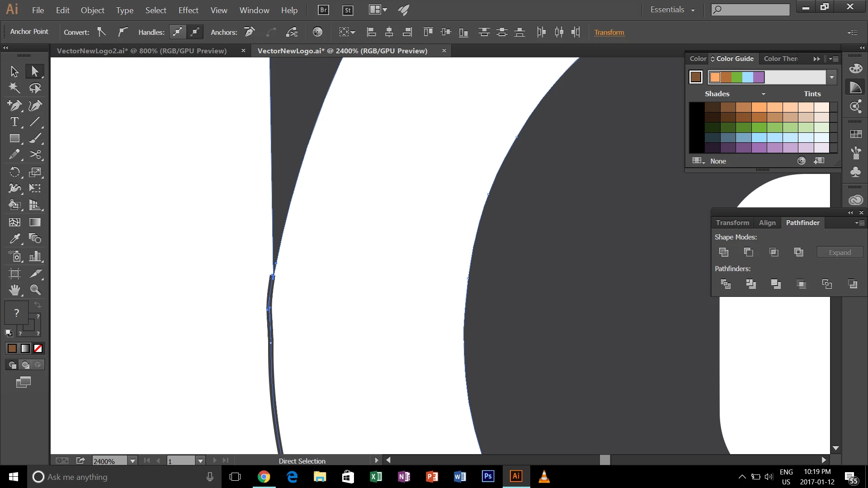Click the Expand button in Pathfinder
The height and width of the screenshot is (488, 868).
[x=840, y=253]
